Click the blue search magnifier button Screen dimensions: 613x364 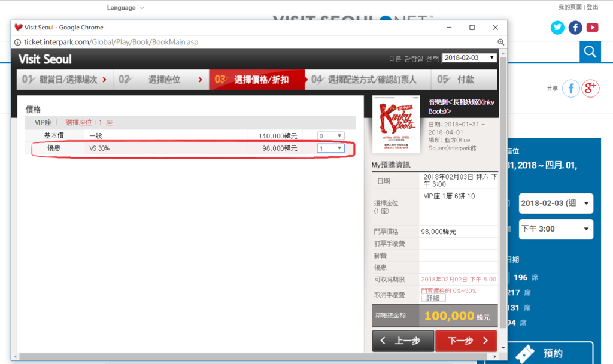pos(590,51)
